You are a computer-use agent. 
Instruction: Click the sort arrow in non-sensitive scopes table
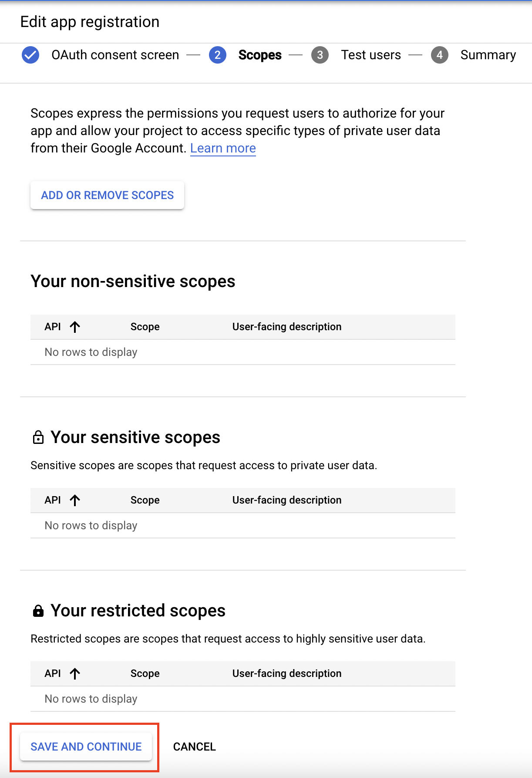point(75,327)
